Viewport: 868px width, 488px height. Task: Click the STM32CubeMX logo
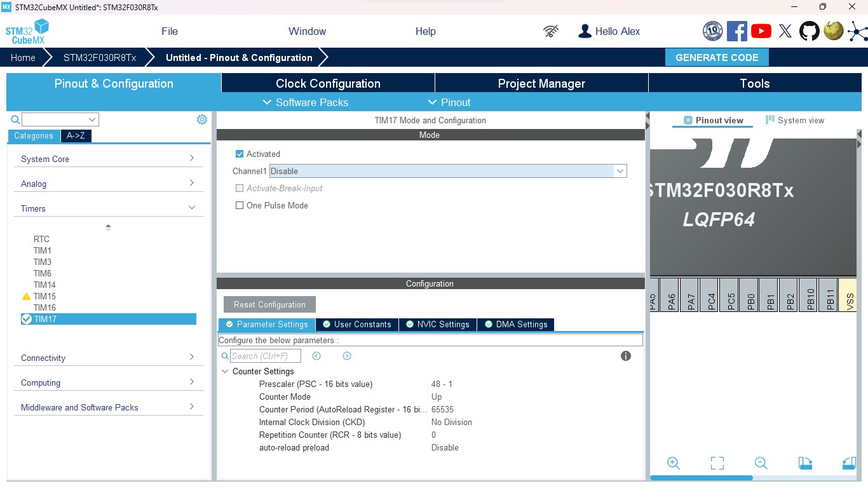(x=27, y=32)
